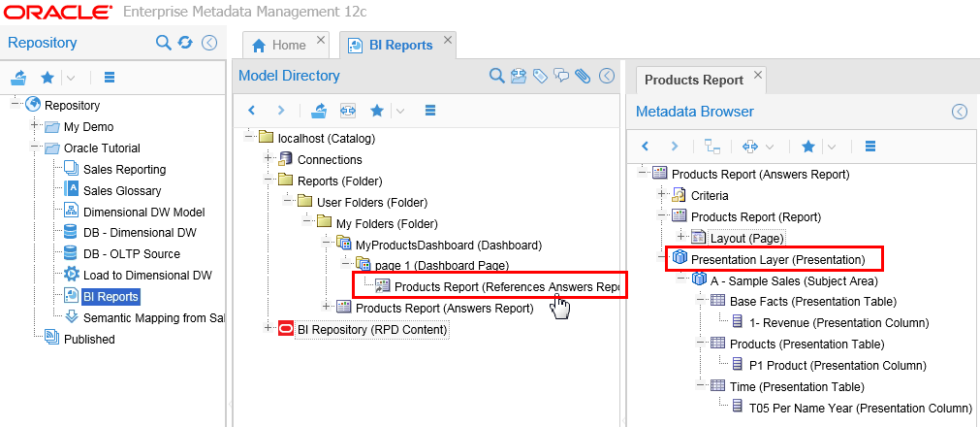Click favorites star in Model Directory toolbar
The width and height of the screenshot is (980, 427).
tap(377, 111)
